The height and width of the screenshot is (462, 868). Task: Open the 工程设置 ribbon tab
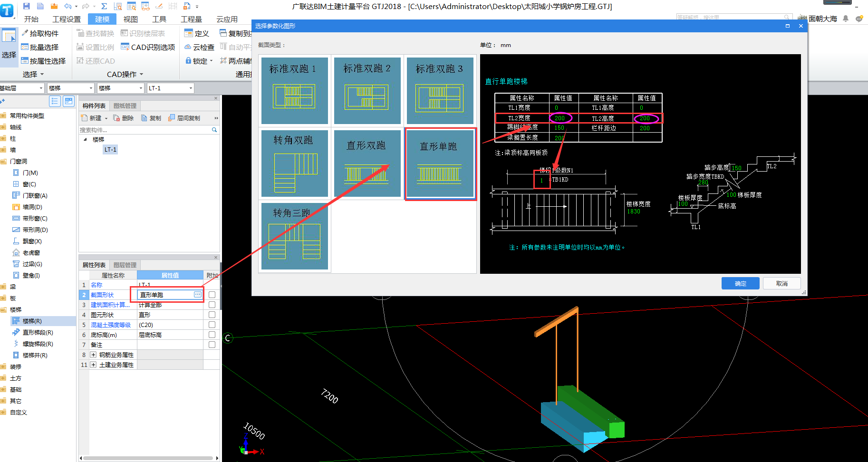(67, 19)
